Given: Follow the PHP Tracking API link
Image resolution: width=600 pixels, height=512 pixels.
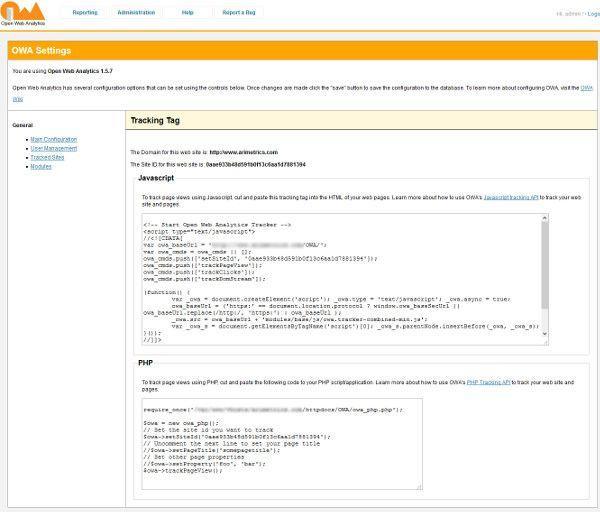Looking at the screenshot, I should 489,382.
